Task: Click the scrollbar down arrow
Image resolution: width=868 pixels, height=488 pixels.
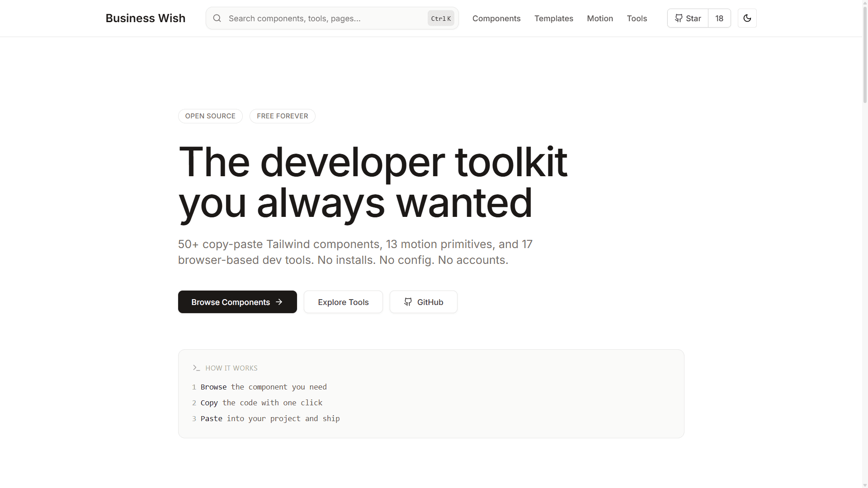Action: [865, 485]
